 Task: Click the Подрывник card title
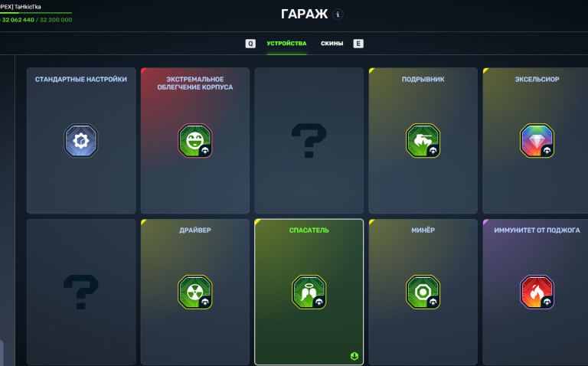pyautogui.click(x=423, y=79)
